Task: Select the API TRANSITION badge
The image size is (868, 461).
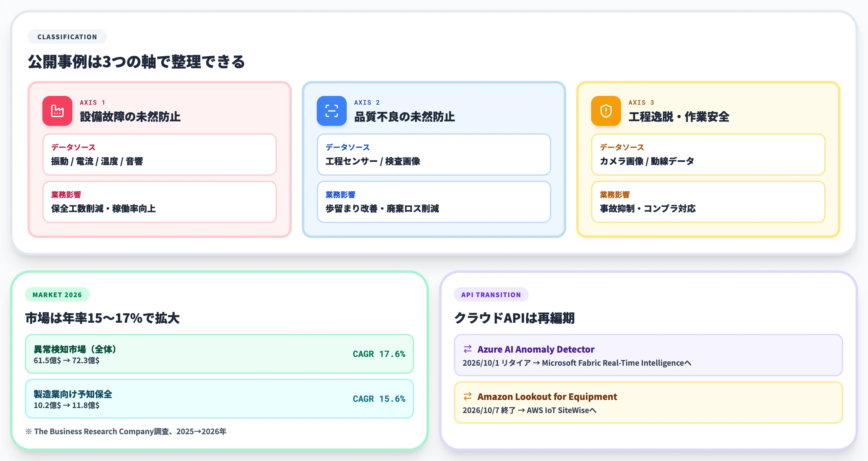Action: click(x=491, y=294)
